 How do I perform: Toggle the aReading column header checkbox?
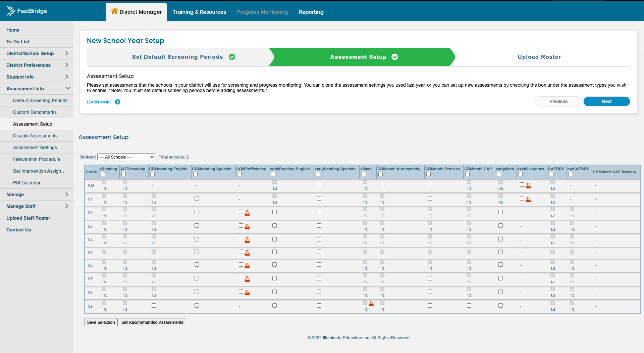(x=103, y=174)
